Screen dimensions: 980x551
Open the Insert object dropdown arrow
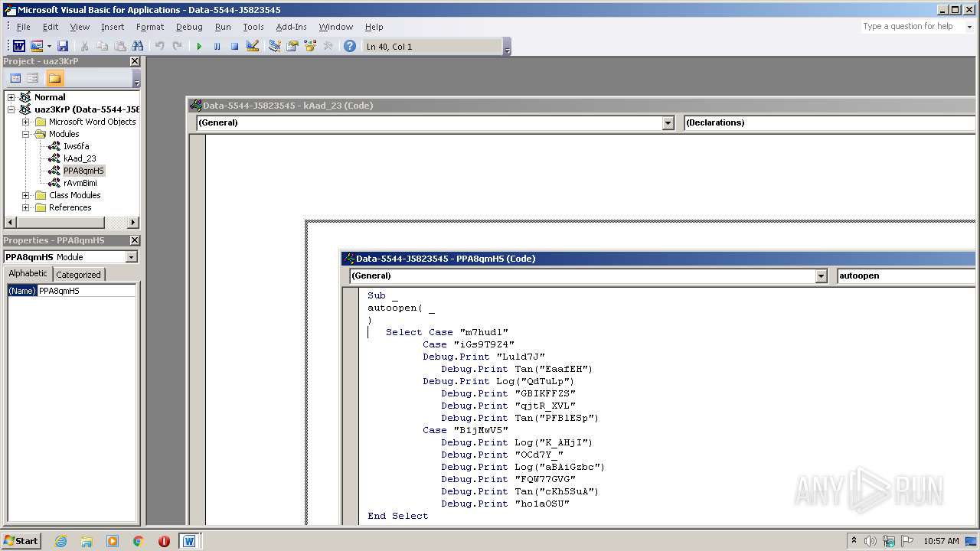click(x=49, y=46)
